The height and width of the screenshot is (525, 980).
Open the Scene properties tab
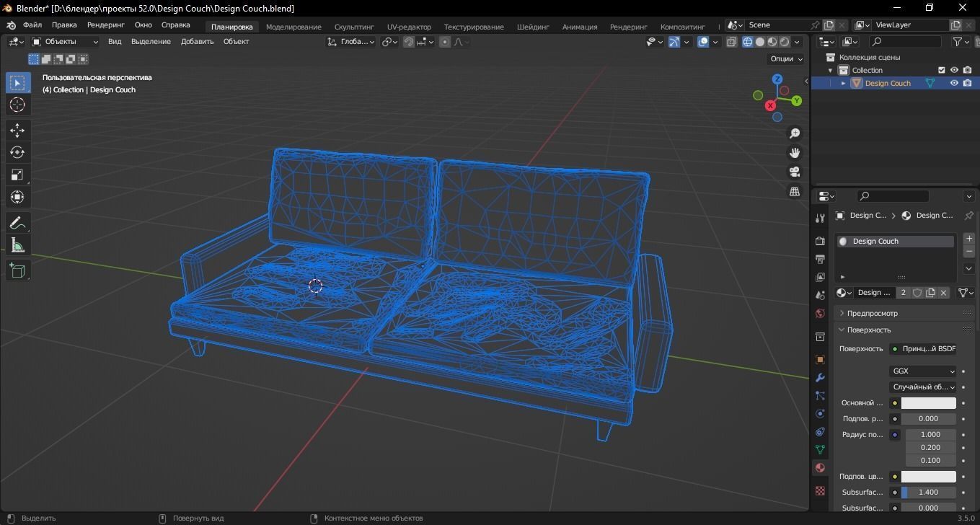pyautogui.click(x=820, y=295)
